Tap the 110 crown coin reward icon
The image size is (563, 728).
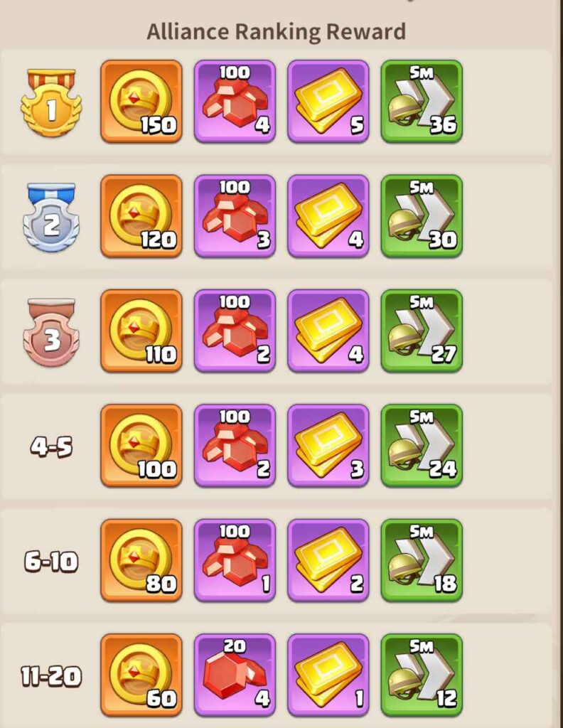141,331
